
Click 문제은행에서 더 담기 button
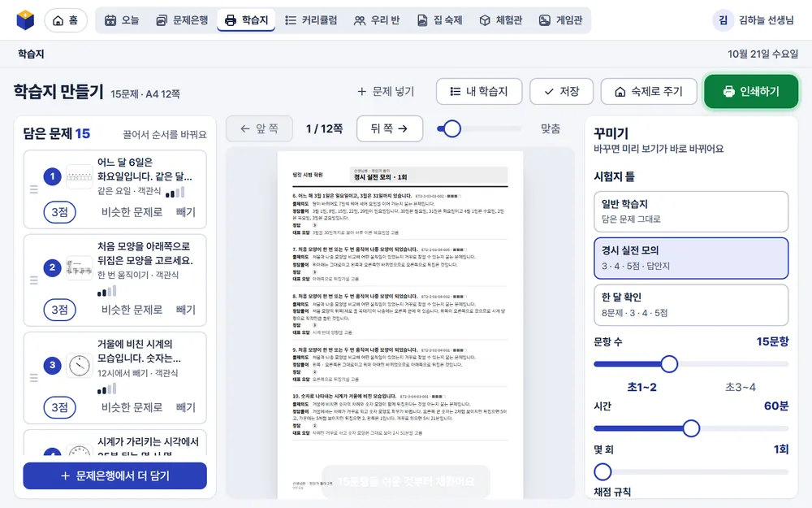coord(115,475)
